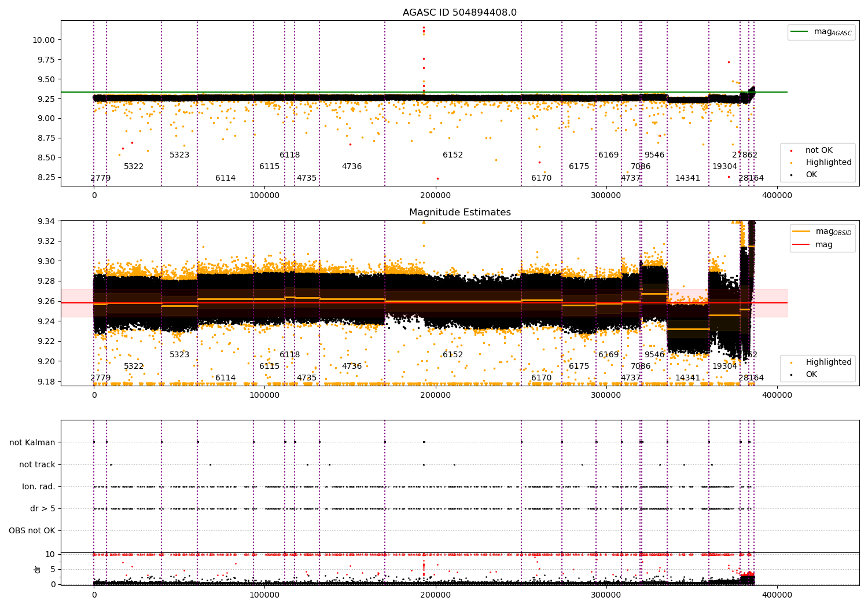Screen dimensions: 868x608
Task: Click the red 'mag' legend entry
Action: [x=812, y=244]
